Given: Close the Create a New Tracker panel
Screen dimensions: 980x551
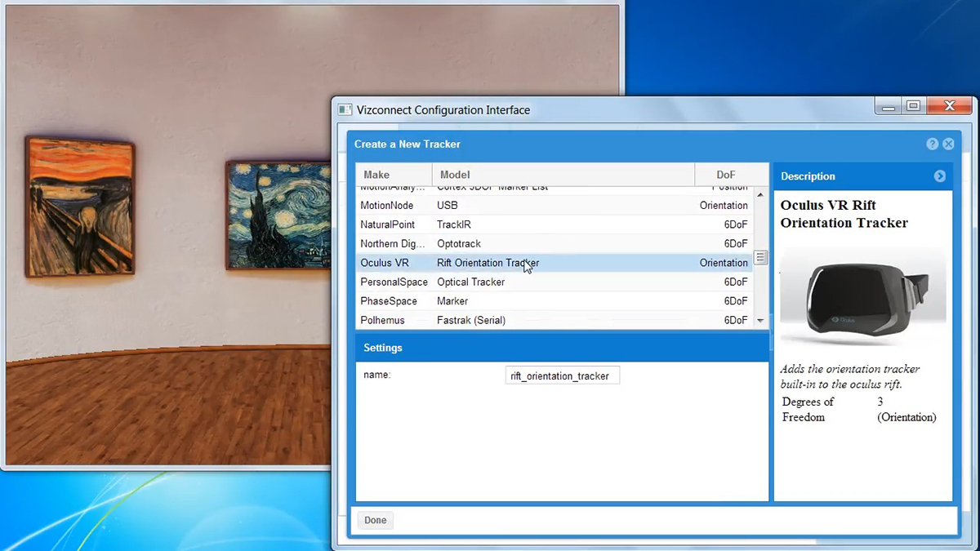Looking at the screenshot, I should pos(948,144).
